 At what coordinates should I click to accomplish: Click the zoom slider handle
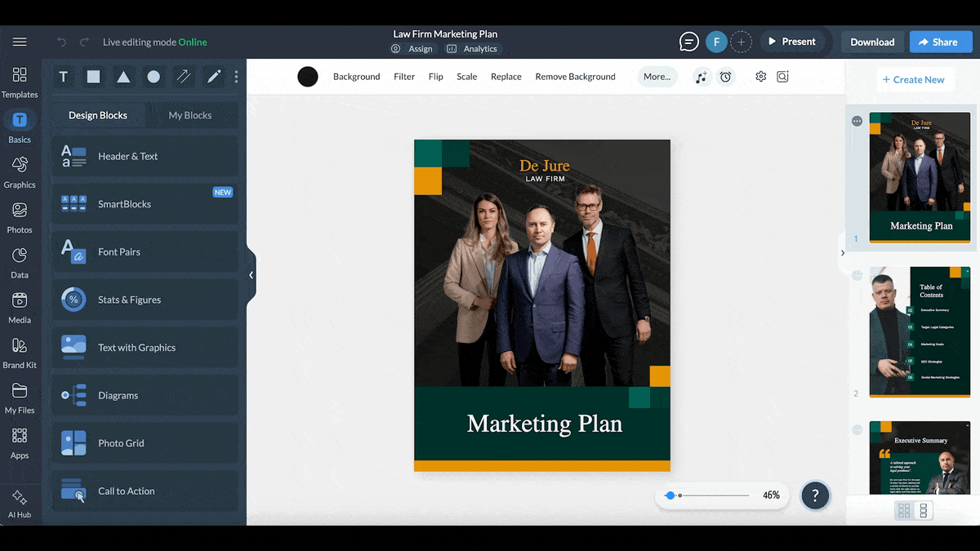click(670, 495)
